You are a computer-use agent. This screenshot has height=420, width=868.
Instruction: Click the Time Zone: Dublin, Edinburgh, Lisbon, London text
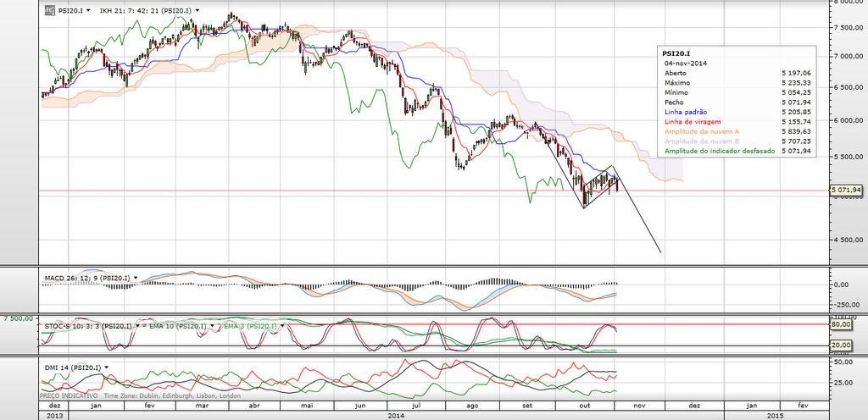tap(173, 395)
